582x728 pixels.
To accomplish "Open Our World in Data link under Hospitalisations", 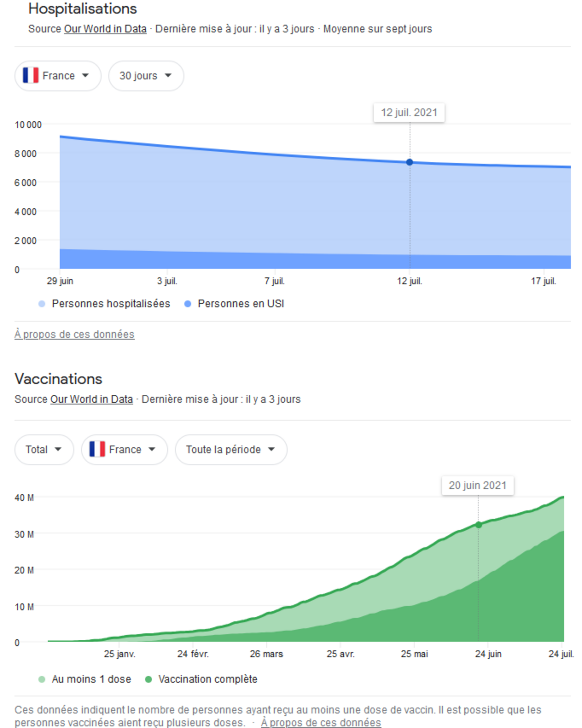I will pos(105,29).
